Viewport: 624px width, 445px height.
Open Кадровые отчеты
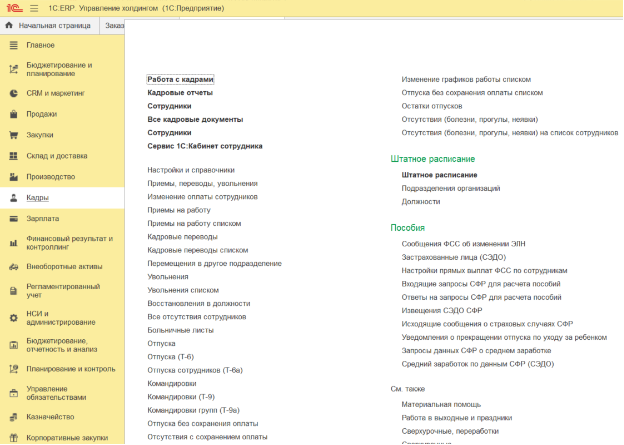pyautogui.click(x=180, y=93)
